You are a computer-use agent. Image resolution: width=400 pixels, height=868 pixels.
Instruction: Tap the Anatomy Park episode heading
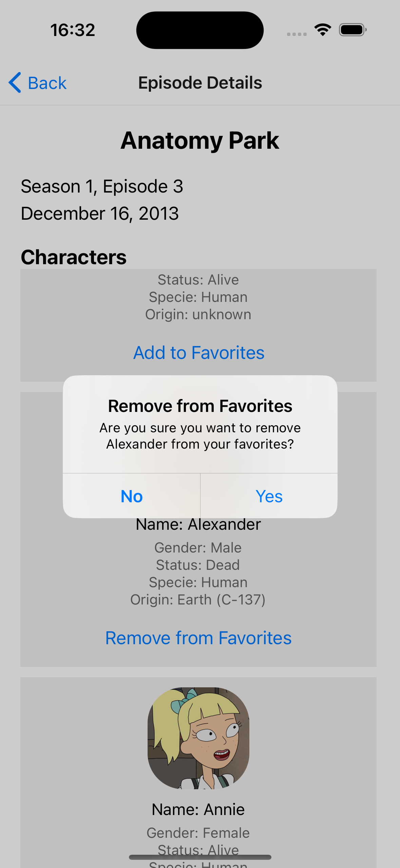click(200, 141)
